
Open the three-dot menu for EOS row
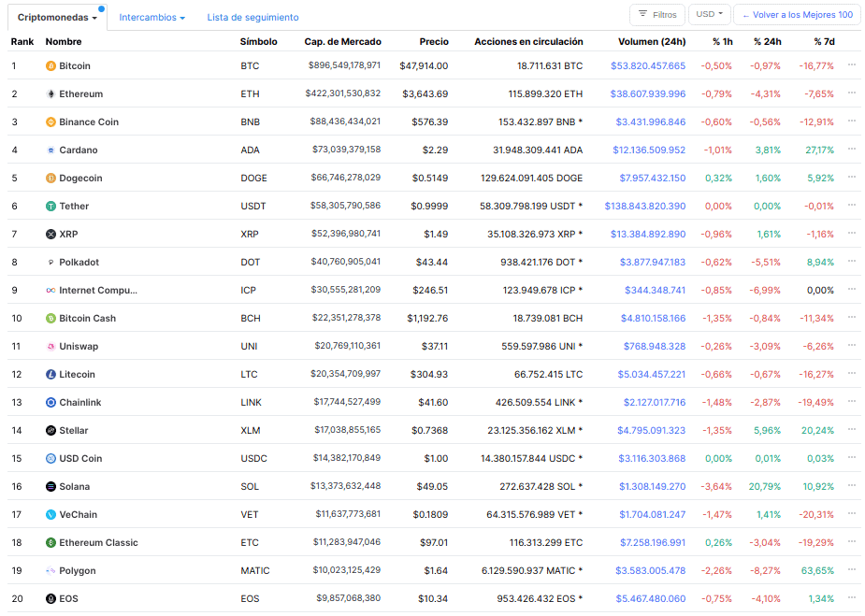[852, 597]
